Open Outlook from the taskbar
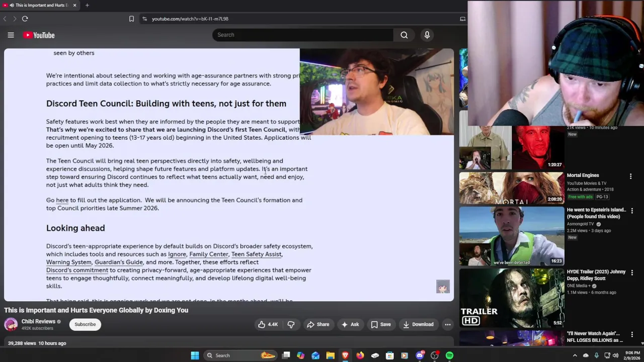The image size is (644, 362). click(x=315, y=355)
